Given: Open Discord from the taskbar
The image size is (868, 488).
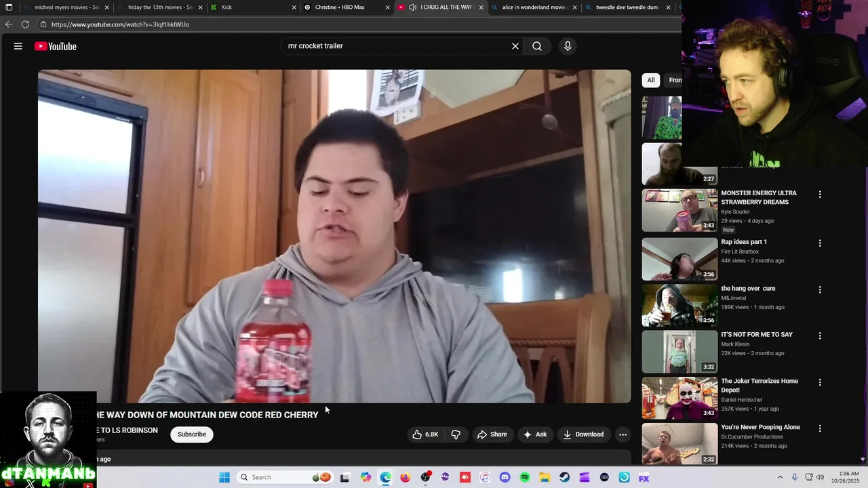Looking at the screenshot, I should (x=505, y=477).
